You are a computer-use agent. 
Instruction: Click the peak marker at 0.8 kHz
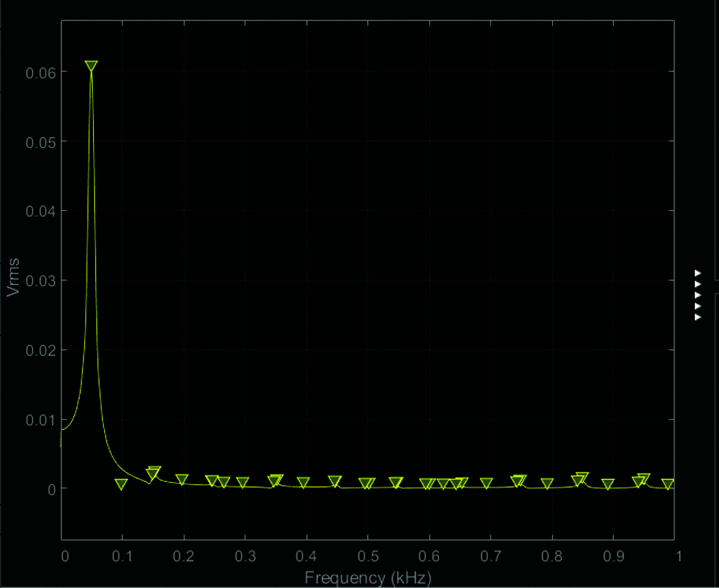[547, 484]
